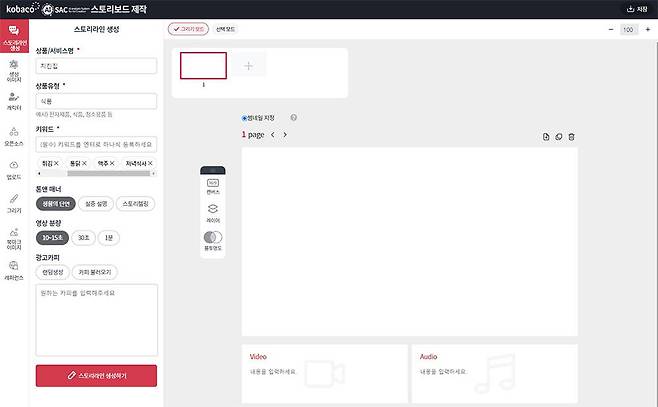Click the duplicate page icon
Viewport: 658px width, 407px height.
click(558, 136)
